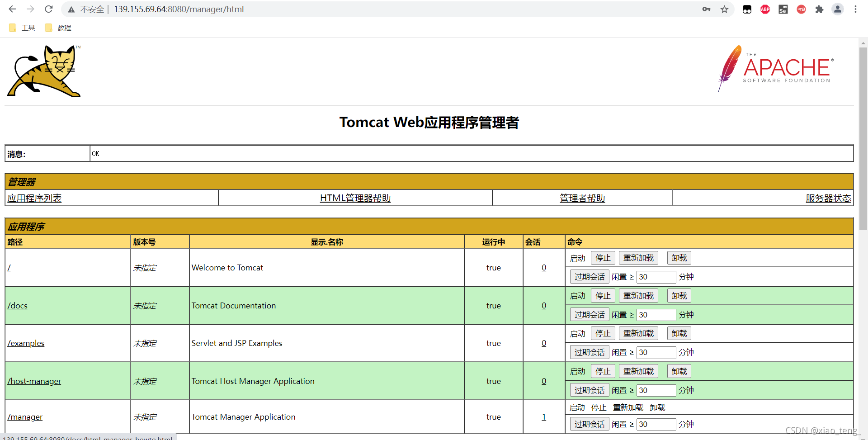Go back with the browser back arrow

click(x=12, y=9)
